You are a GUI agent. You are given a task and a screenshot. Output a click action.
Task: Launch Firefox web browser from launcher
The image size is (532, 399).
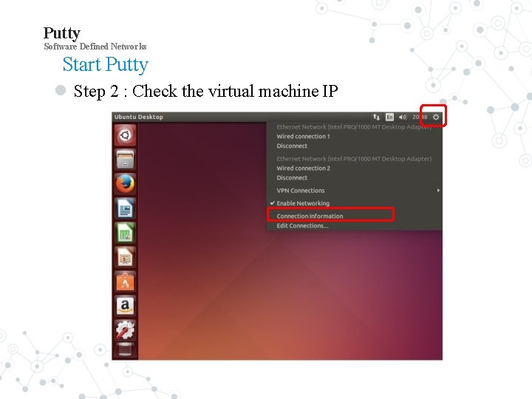pyautogui.click(x=125, y=184)
